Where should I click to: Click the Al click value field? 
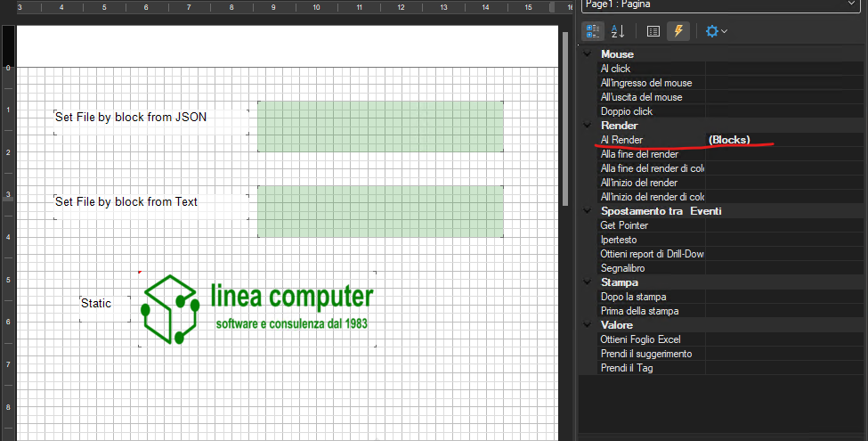[786, 69]
